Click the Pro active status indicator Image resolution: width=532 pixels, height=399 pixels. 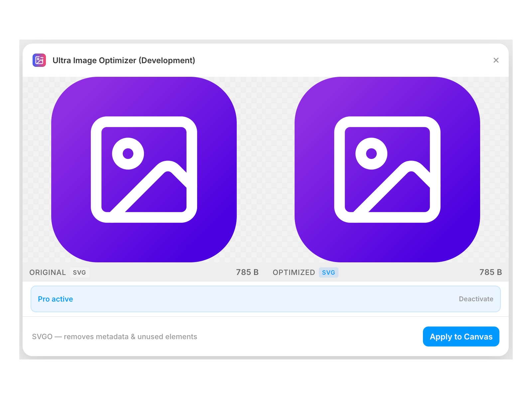point(55,299)
